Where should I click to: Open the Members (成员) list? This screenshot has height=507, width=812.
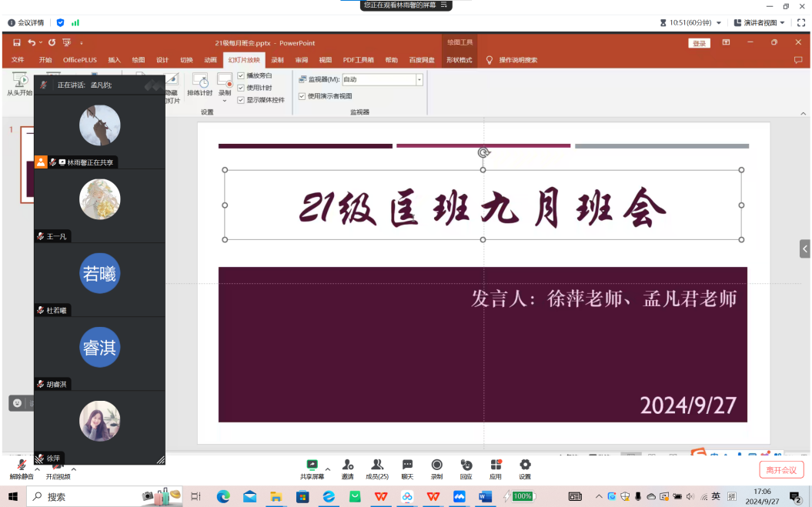click(x=377, y=465)
